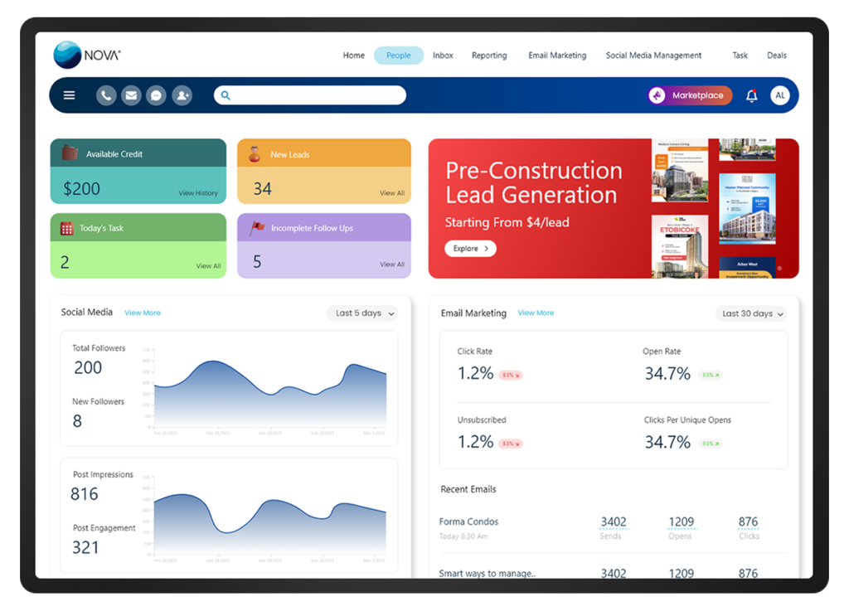Expand the Last 30 days dropdown
This screenshot has width=849, height=616.
pyautogui.click(x=751, y=313)
